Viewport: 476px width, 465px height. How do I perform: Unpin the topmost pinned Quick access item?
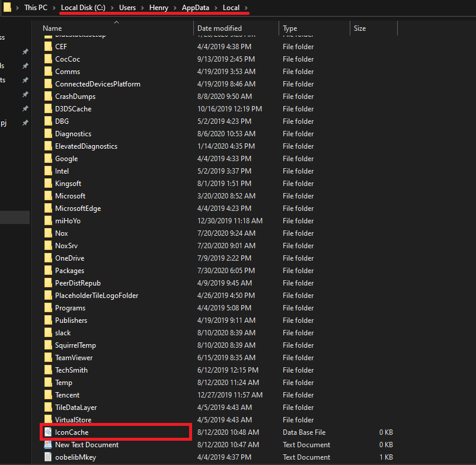point(24,52)
